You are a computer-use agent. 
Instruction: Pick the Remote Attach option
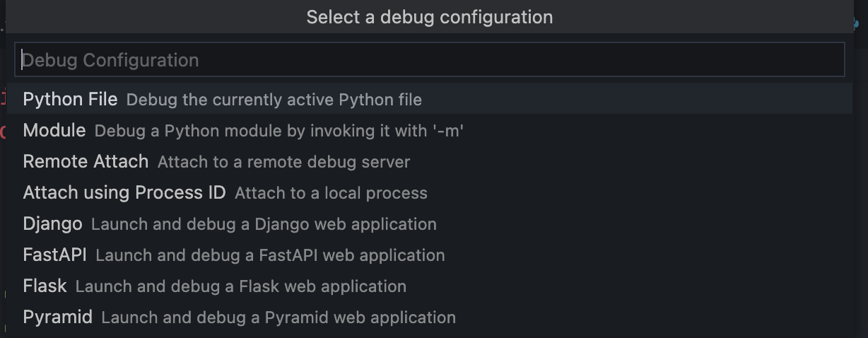coord(86,162)
